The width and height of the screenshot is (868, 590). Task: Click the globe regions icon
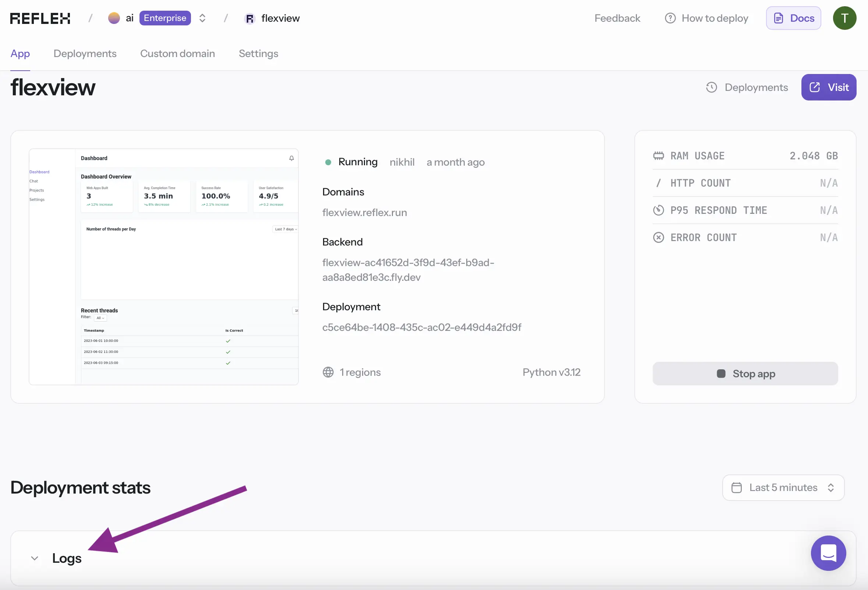click(x=328, y=372)
